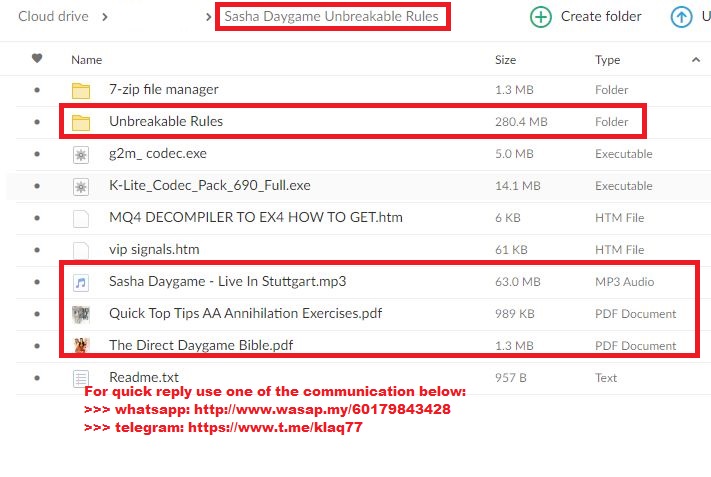Select vip signals.htm file name
The height and width of the screenshot is (477, 711).
[x=154, y=250]
